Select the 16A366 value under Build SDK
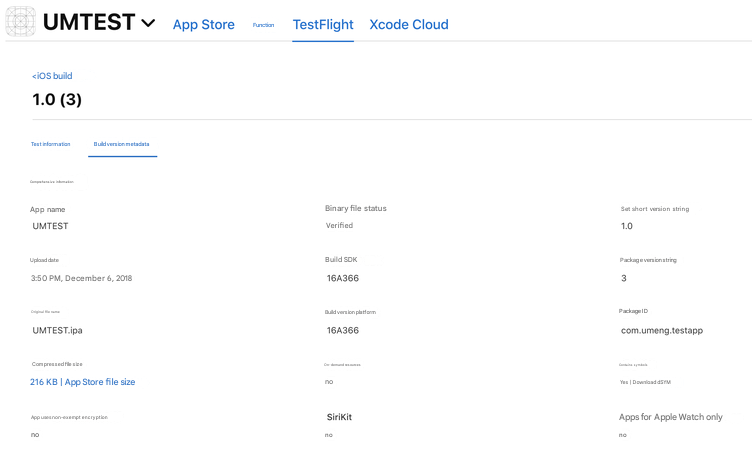This screenshot has width=752, height=454. point(343,278)
